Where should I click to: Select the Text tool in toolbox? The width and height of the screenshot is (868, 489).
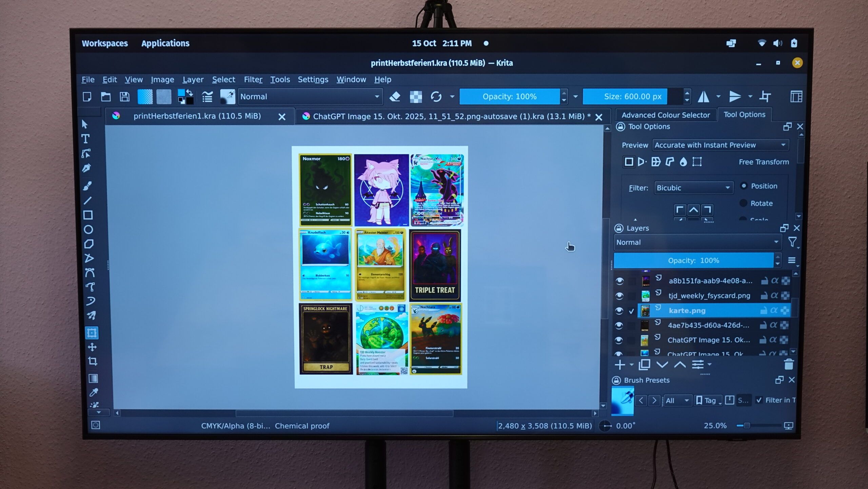click(86, 139)
